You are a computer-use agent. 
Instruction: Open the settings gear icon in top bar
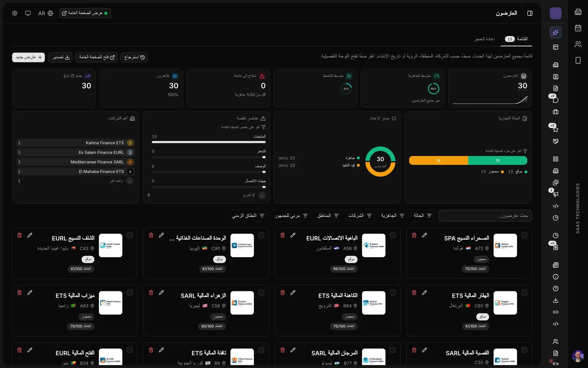pyautogui.click(x=15, y=13)
